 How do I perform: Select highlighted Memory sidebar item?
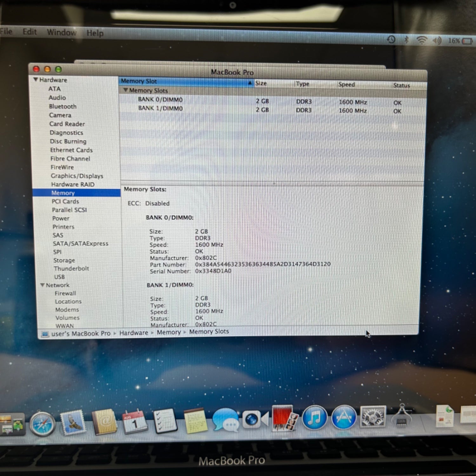(x=76, y=193)
